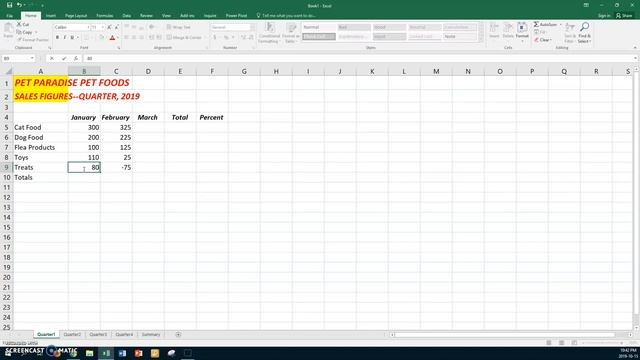Open the Quarter4 sheet tab
The width and height of the screenshot is (640, 360).
pyautogui.click(x=124, y=334)
